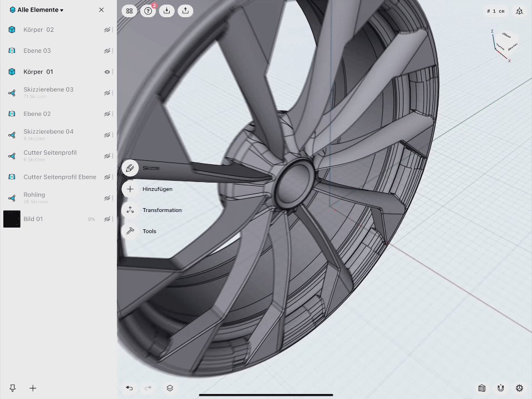Open the Hinzufügen menu label
This screenshot has height=399, width=532.
[157, 189]
